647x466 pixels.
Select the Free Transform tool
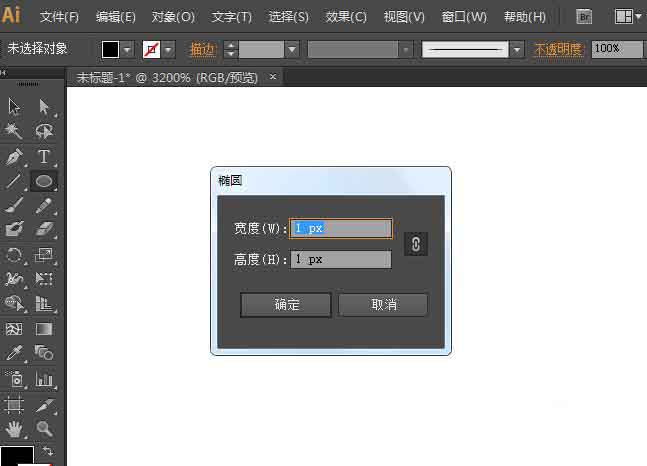pos(44,279)
